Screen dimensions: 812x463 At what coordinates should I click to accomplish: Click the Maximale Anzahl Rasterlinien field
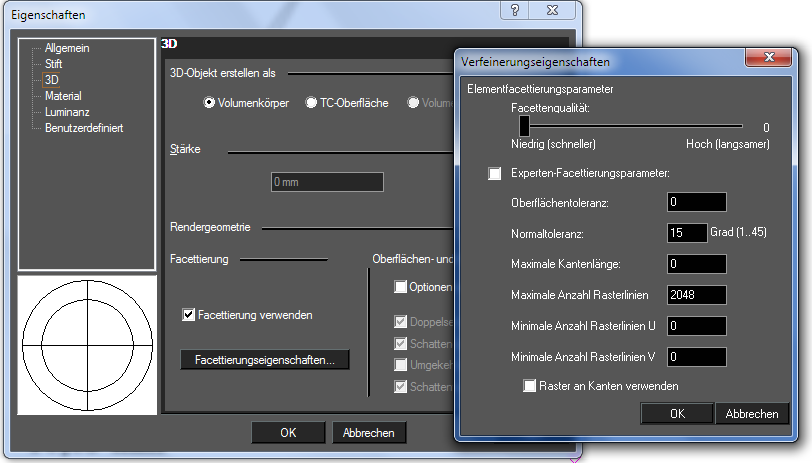click(x=697, y=295)
